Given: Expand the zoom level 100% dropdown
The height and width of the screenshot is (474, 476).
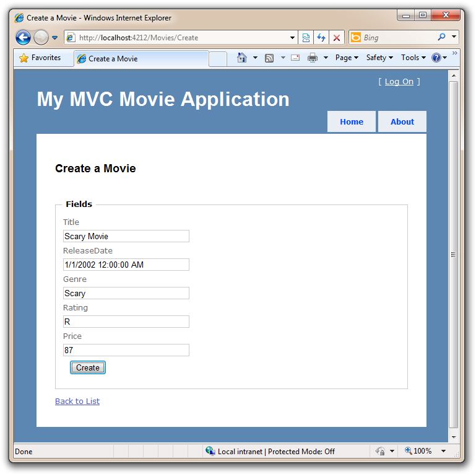Looking at the screenshot, I should tap(443, 451).
